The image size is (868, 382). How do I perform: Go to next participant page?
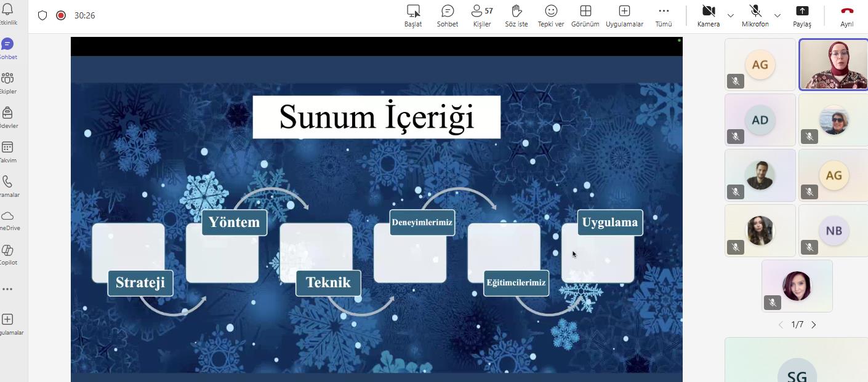[814, 325]
